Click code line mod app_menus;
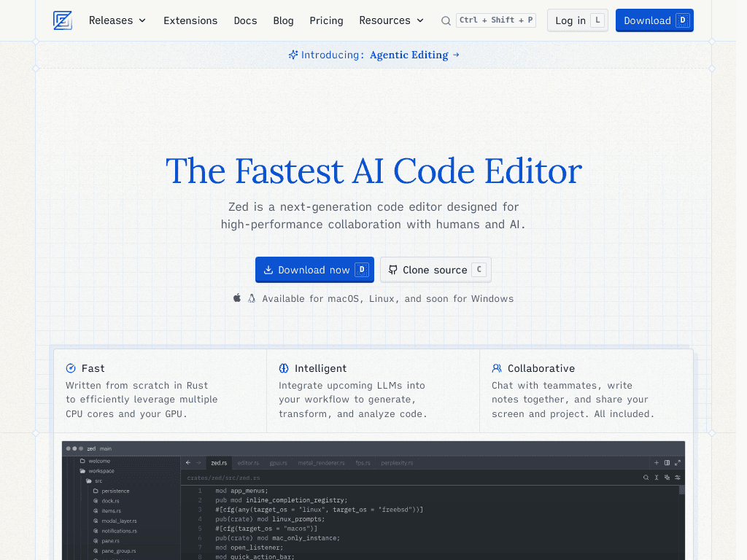Viewport: 747px width, 560px height. 241,491
